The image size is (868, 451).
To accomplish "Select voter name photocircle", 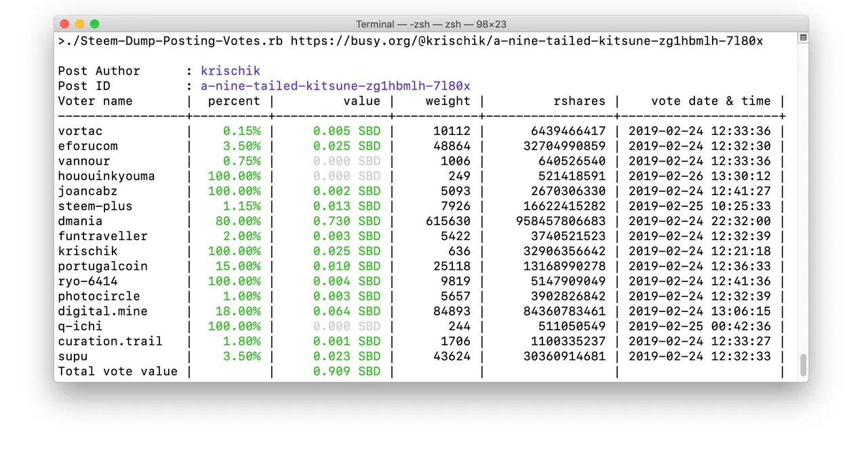I will point(99,296).
